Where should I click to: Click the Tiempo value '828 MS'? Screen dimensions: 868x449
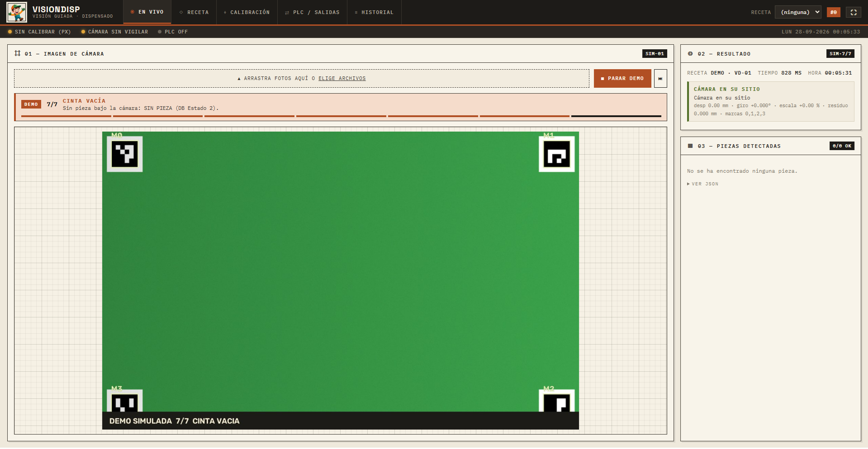pos(792,73)
